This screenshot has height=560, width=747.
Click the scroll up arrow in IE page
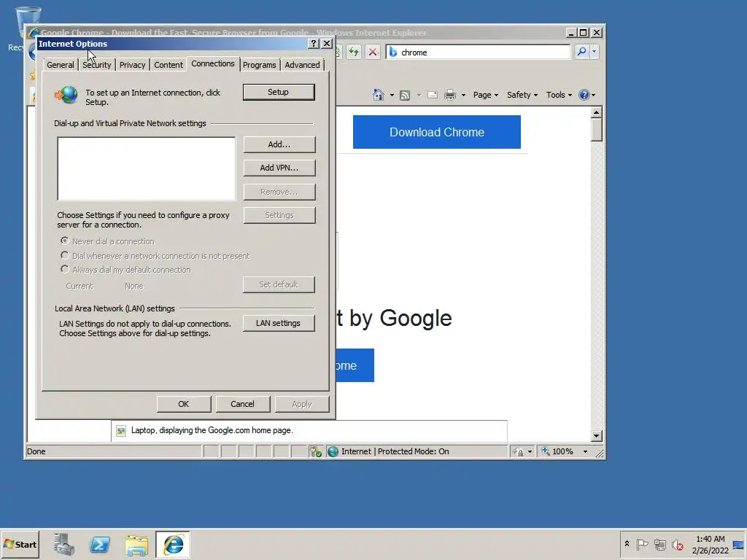(597, 112)
